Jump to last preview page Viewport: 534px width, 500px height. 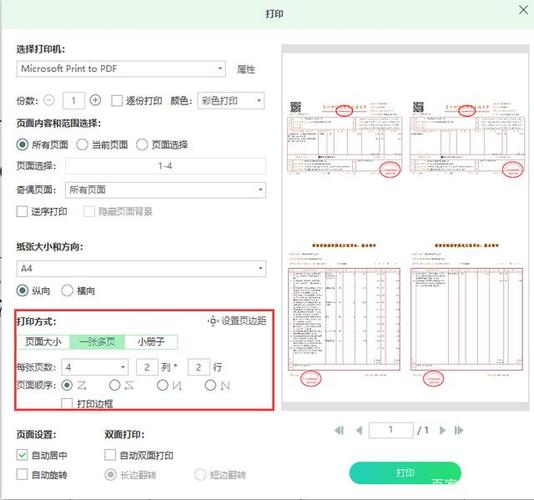coord(459,431)
